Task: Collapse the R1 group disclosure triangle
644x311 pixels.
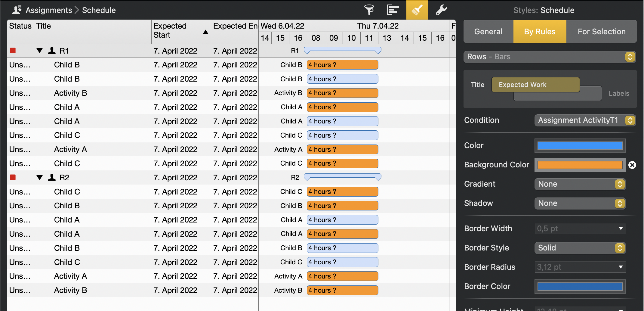Action: click(x=39, y=51)
